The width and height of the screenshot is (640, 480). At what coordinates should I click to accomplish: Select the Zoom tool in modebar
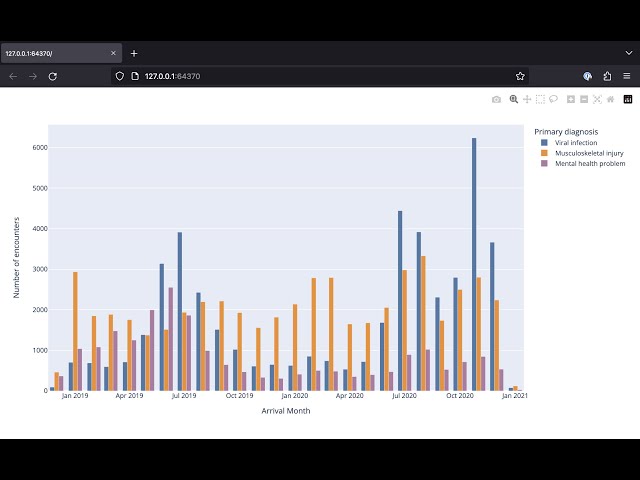pyautogui.click(x=514, y=99)
